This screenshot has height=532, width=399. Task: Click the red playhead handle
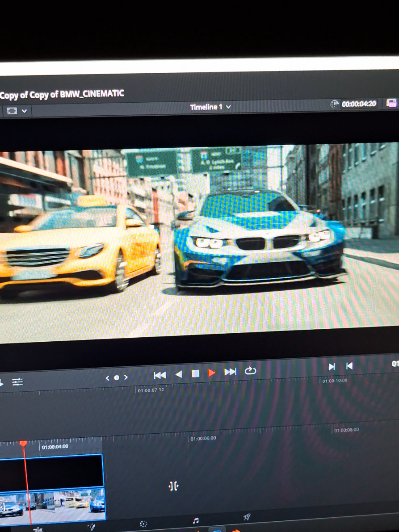tap(23, 444)
